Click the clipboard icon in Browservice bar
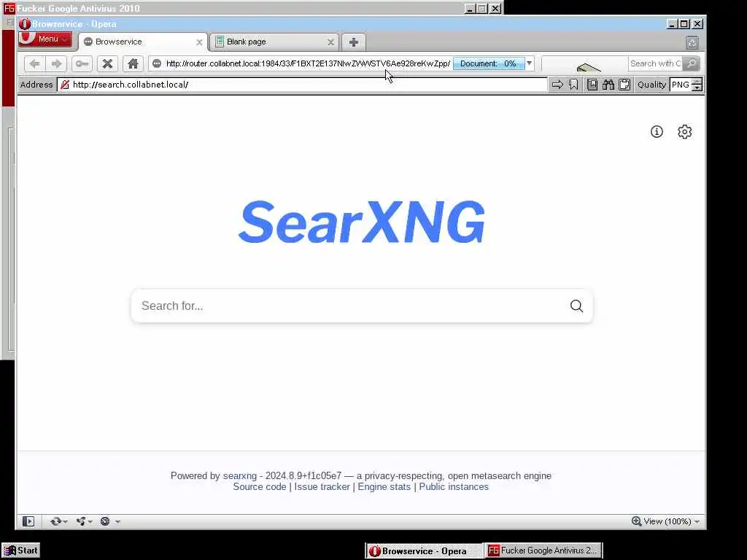The width and height of the screenshot is (747, 560). (624, 85)
